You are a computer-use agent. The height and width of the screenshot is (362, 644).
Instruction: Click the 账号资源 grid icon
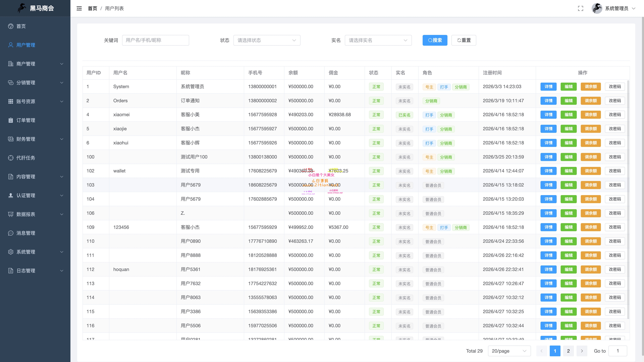pos(11,101)
